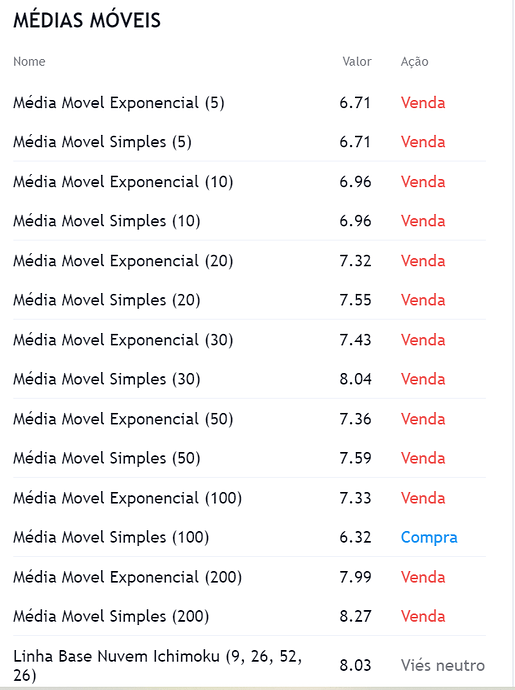Click the Nome column header
Viewport: 515px width, 690px height.
pos(29,62)
